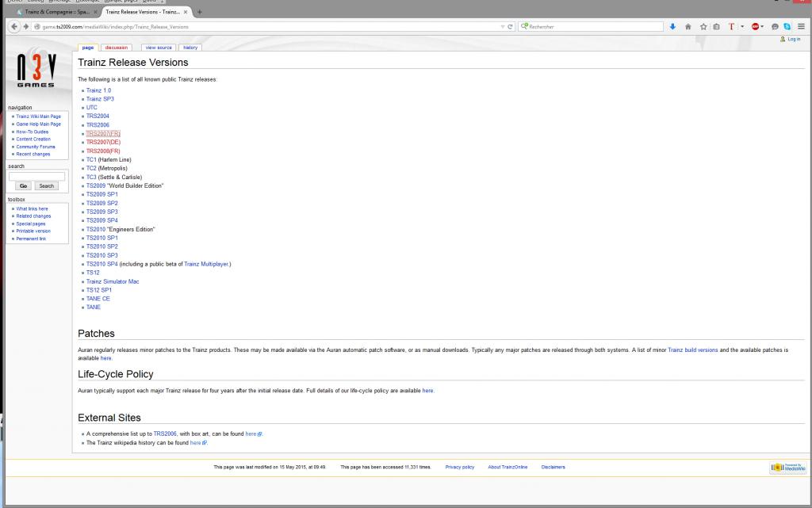Click the sidebar Search button
This screenshot has height=508, width=812.
point(47,185)
